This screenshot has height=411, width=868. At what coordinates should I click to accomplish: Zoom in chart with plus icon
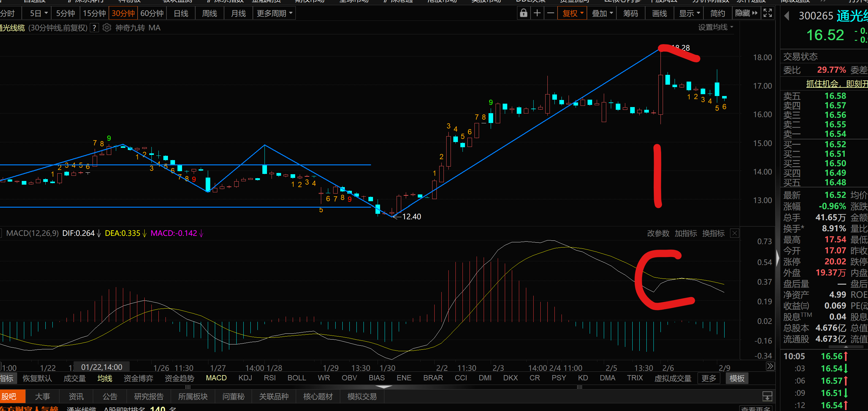tap(537, 13)
